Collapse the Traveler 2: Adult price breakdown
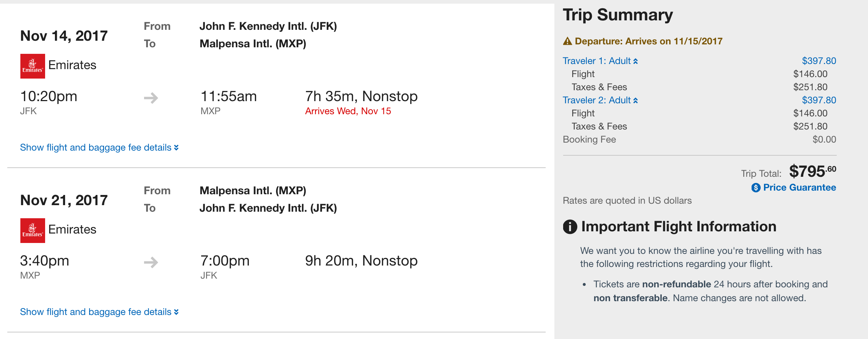Viewport: 868px width, 339px height. (x=600, y=100)
